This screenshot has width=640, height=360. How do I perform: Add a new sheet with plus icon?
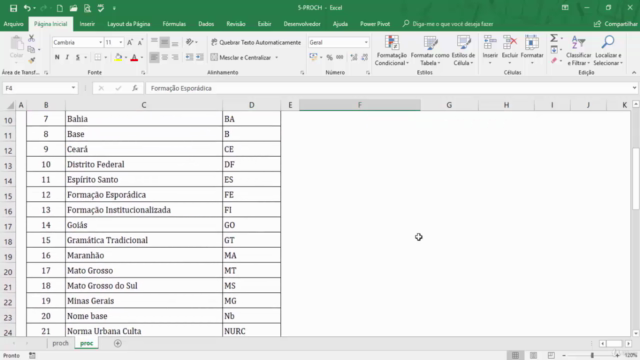pyautogui.click(x=118, y=344)
